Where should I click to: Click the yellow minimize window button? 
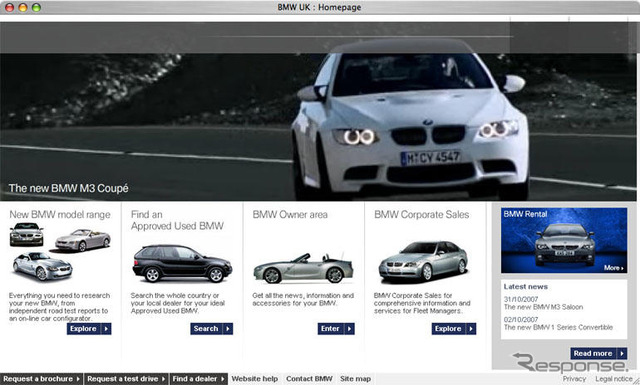(x=23, y=7)
